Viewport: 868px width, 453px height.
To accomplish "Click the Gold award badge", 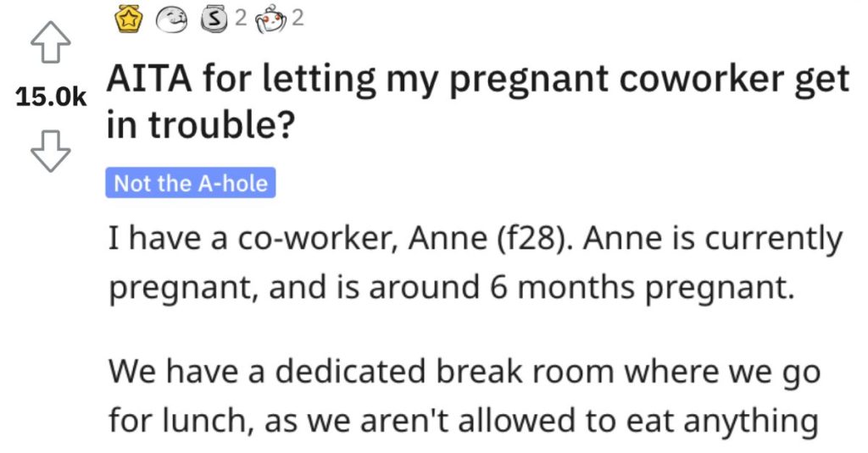I will point(129,19).
